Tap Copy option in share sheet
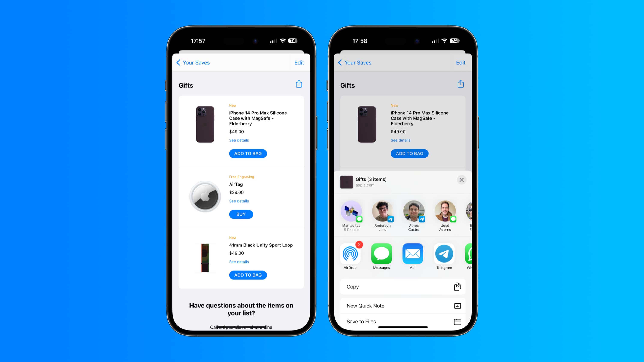This screenshot has width=644, height=362. point(403,286)
